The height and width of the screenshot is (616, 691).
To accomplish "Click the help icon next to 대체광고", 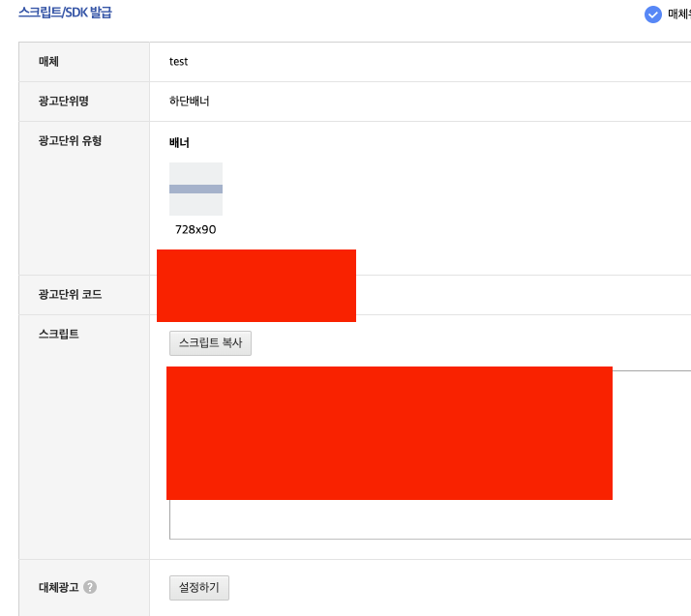I will click(x=90, y=587).
